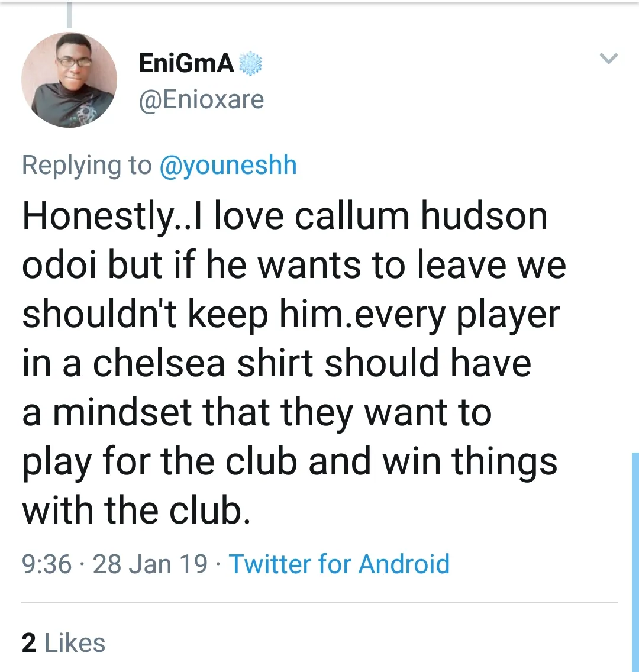Select the "Twitter for Android" source link
639x672 pixels.
pyautogui.click(x=339, y=564)
